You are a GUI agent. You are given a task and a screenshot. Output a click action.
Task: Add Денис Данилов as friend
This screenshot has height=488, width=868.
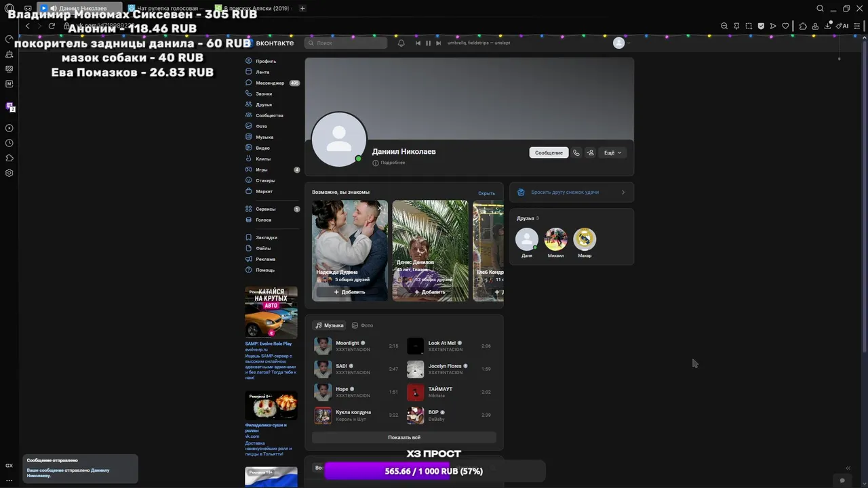point(429,291)
